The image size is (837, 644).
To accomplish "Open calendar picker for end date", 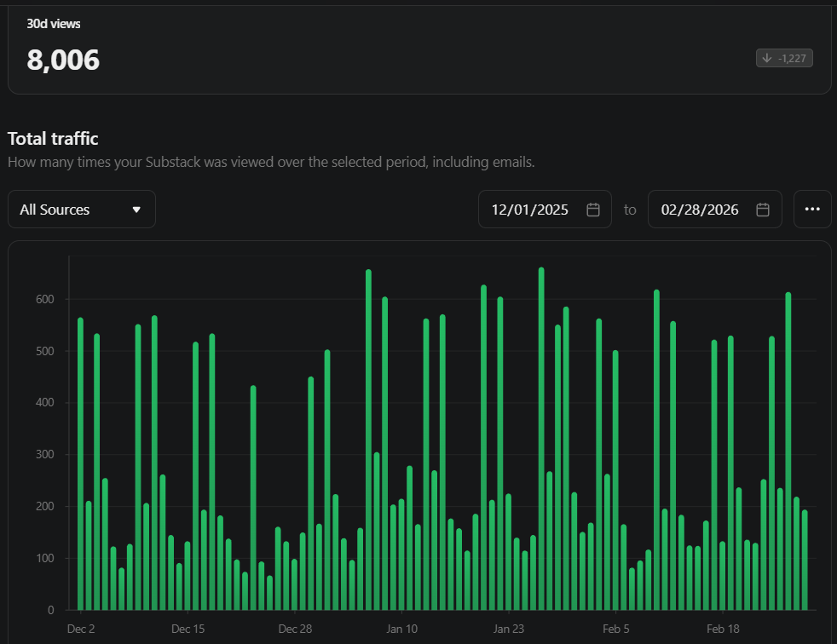I will tap(763, 210).
